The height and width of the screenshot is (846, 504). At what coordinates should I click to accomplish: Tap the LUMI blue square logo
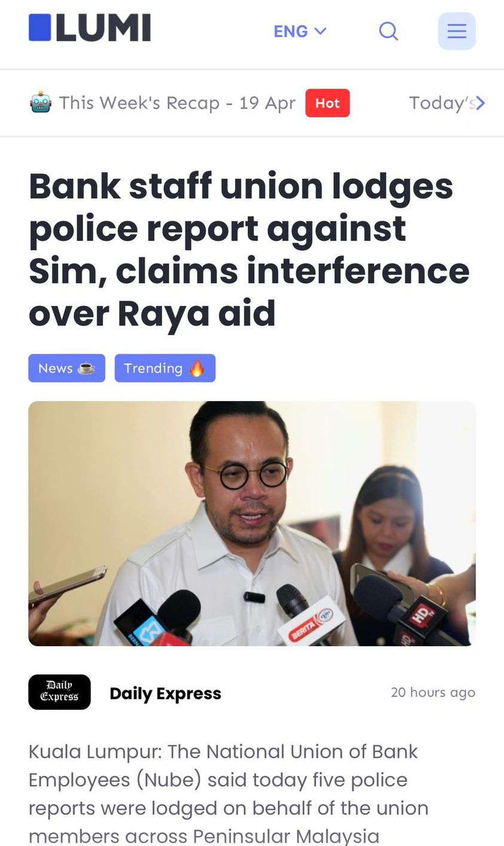coord(40,28)
